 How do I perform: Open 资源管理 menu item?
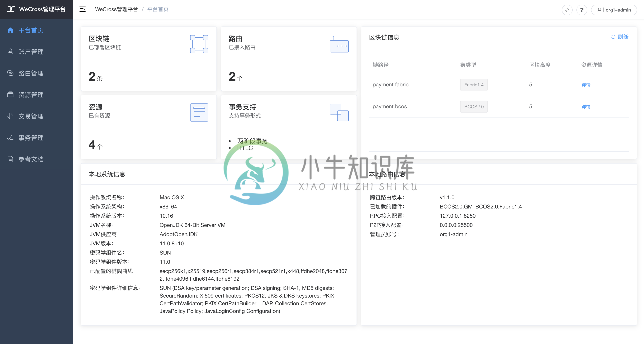(36, 94)
